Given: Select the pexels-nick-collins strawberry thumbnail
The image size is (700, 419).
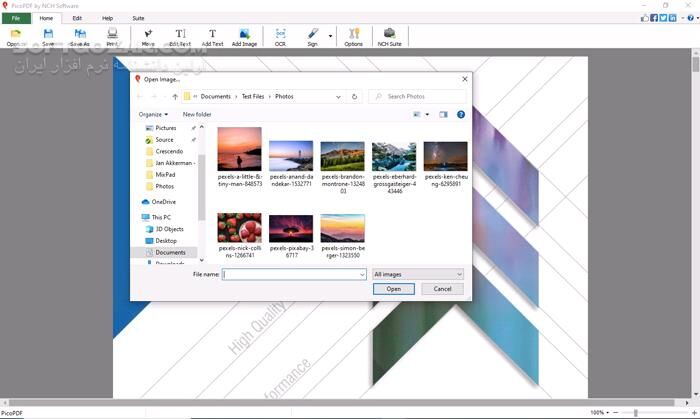Looking at the screenshot, I should 239,228.
